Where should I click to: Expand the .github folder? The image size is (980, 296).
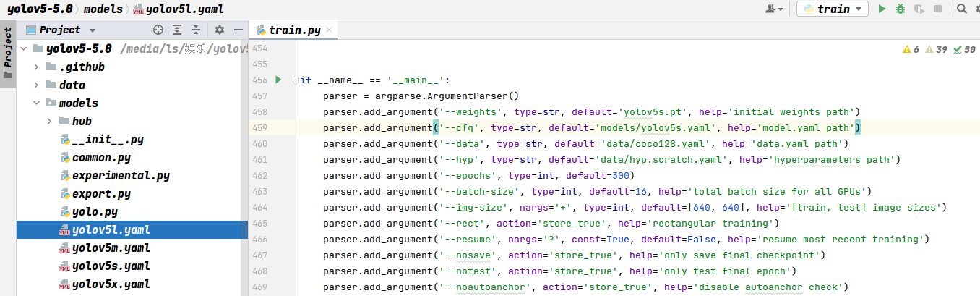pyautogui.click(x=37, y=67)
